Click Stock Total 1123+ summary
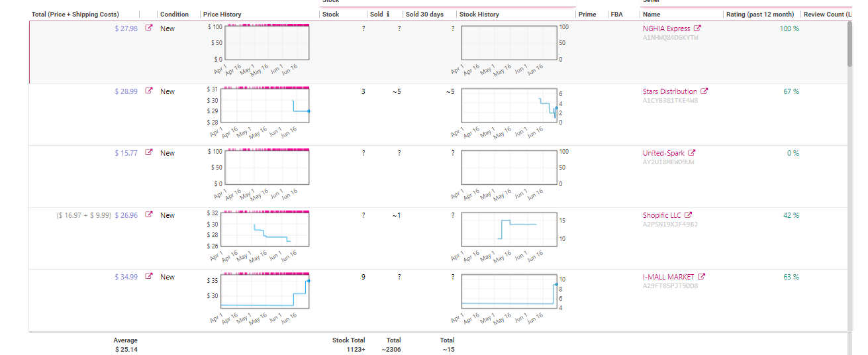The image size is (868, 355). (x=348, y=344)
